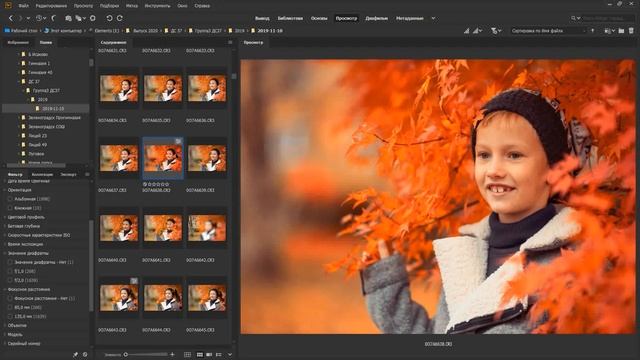The height and width of the screenshot is (360, 640).
Task: Expand the workspace list chevron
Action: (x=433, y=18)
